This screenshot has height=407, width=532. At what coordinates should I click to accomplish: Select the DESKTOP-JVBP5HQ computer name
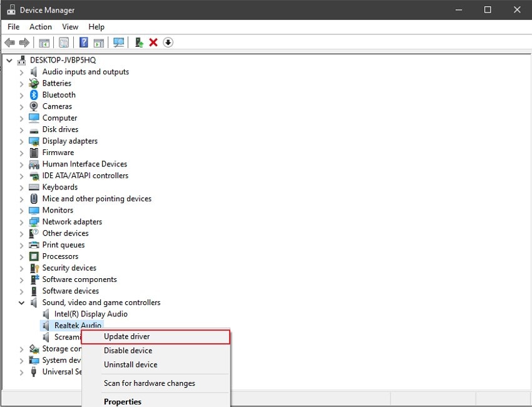(x=63, y=60)
